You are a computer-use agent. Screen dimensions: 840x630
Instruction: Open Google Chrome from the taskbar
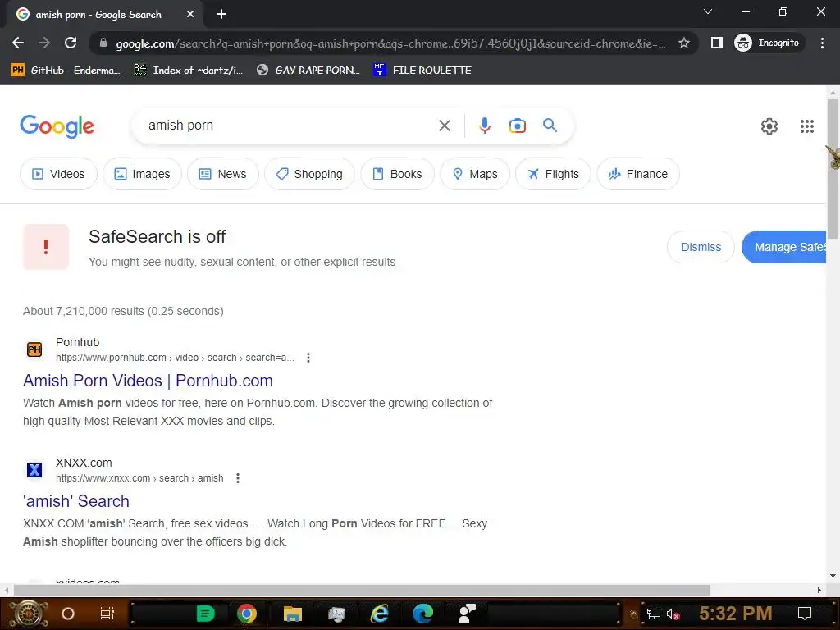(247, 614)
